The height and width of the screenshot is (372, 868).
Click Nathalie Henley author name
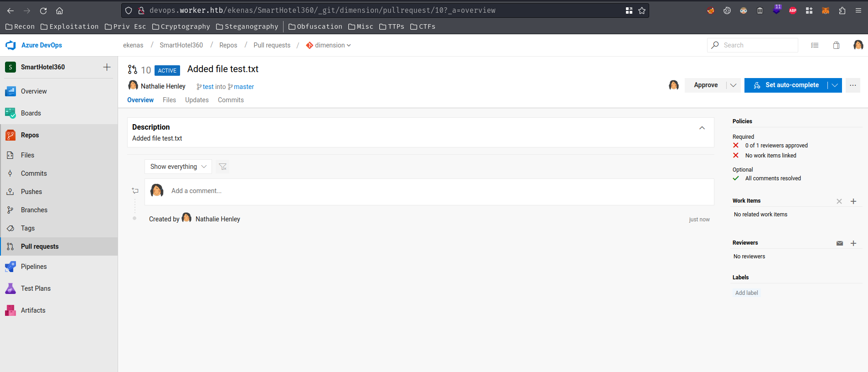click(x=163, y=86)
